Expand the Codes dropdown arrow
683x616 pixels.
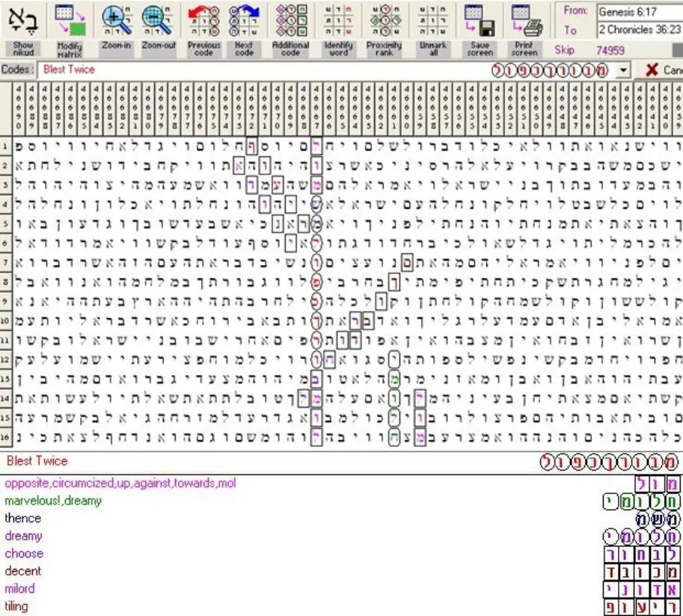point(623,70)
